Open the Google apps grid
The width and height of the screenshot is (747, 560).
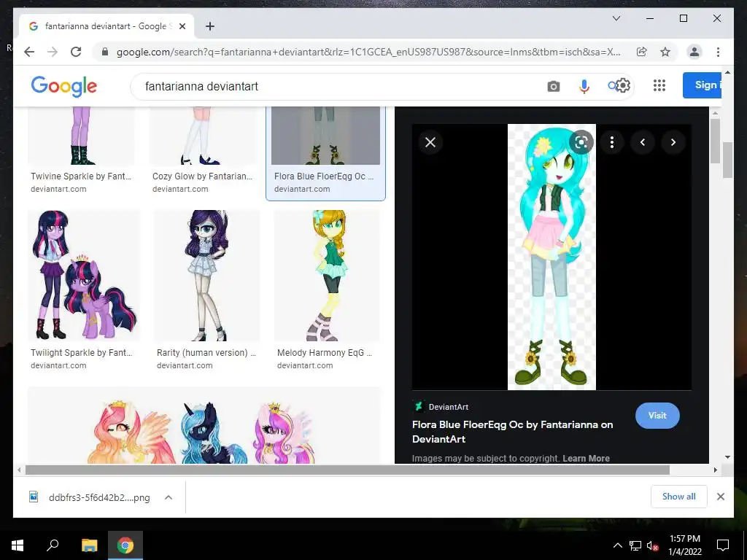pyautogui.click(x=659, y=85)
